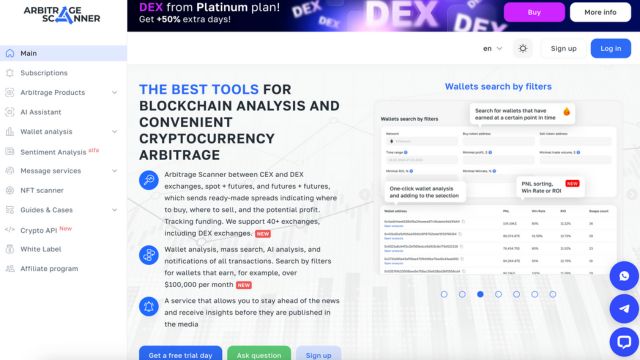The height and width of the screenshot is (360, 640).
Task: Open Message services menu item
Action: 51,171
